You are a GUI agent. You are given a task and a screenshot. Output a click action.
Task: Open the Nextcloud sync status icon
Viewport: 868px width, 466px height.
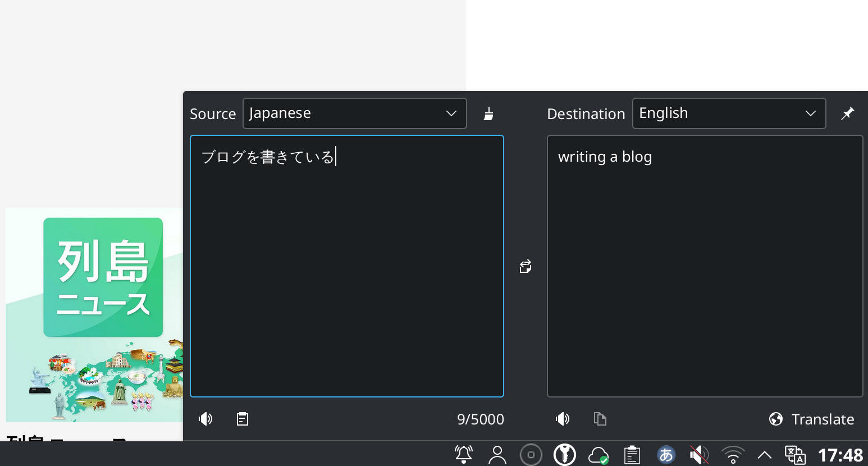(x=599, y=455)
